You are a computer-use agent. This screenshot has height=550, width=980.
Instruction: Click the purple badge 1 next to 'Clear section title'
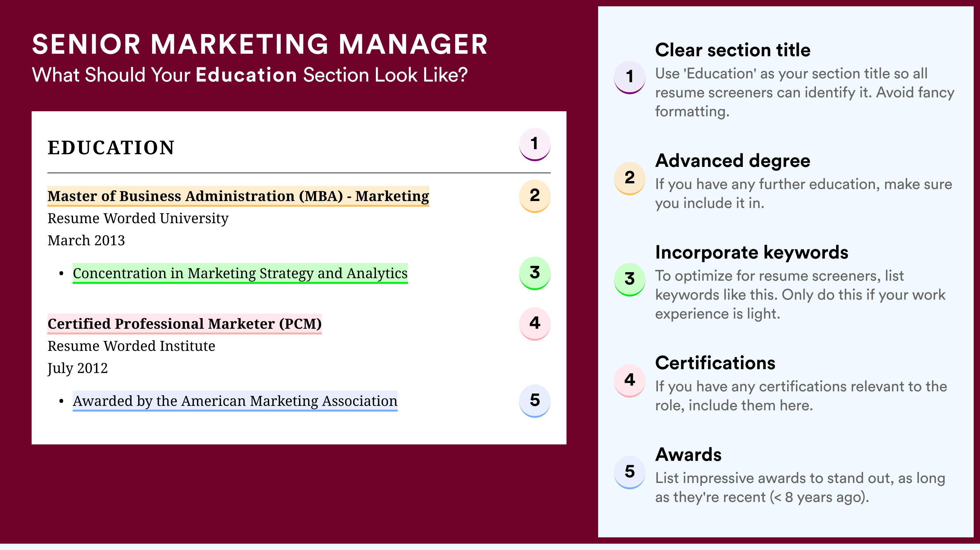coord(630,77)
